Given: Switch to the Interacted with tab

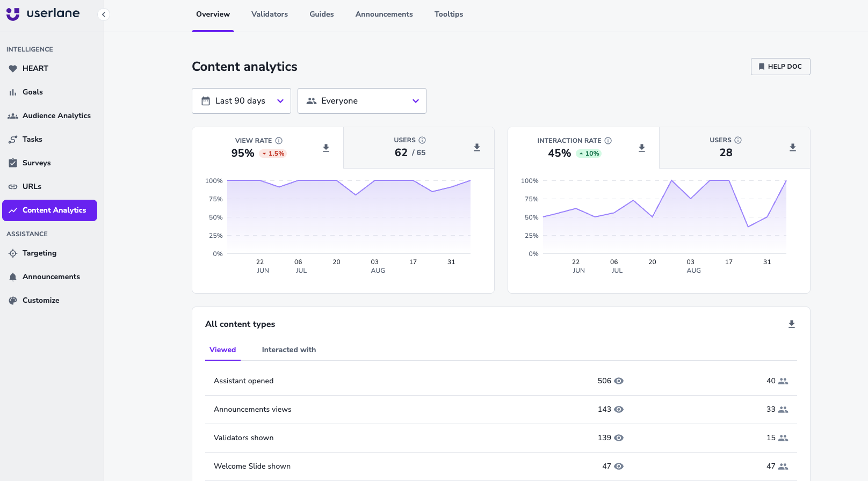Looking at the screenshot, I should tap(289, 349).
